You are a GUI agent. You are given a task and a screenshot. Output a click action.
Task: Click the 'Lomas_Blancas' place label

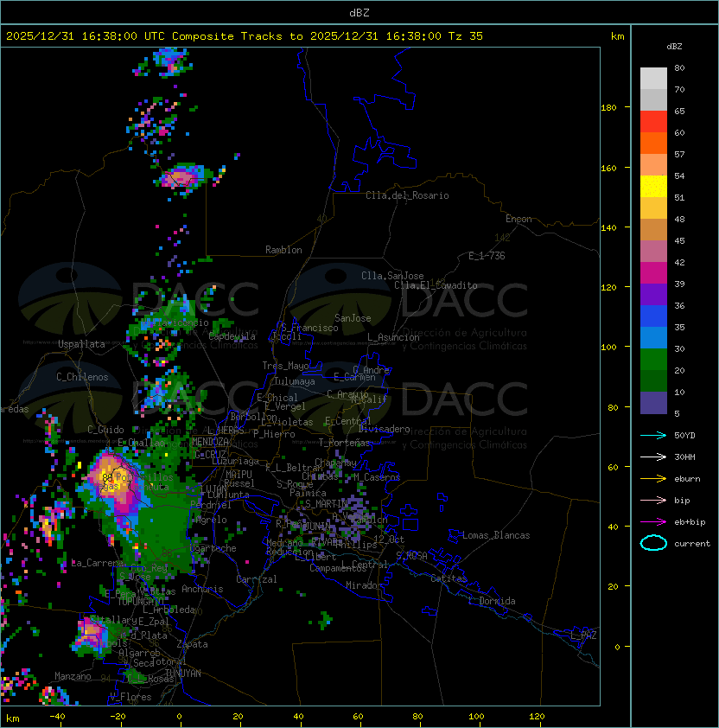(496, 535)
